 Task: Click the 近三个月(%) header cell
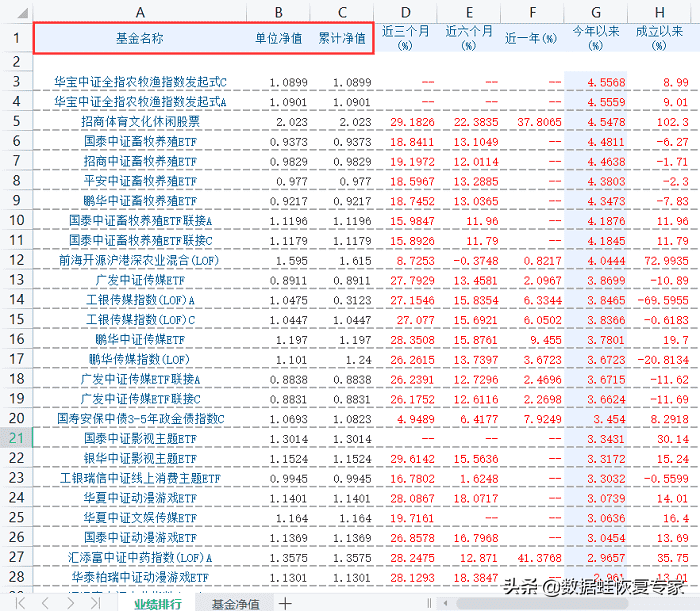coord(405,38)
